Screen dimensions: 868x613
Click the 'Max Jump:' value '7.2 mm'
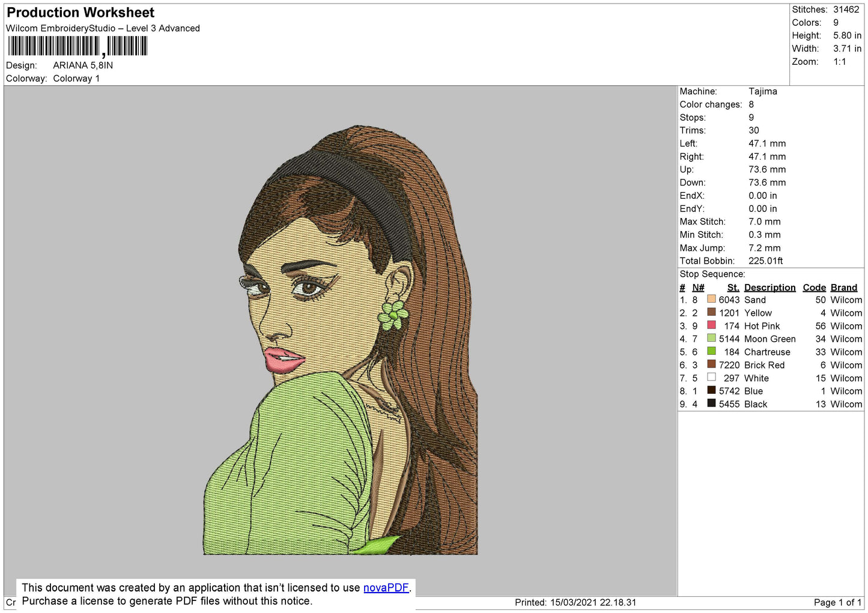(x=765, y=248)
